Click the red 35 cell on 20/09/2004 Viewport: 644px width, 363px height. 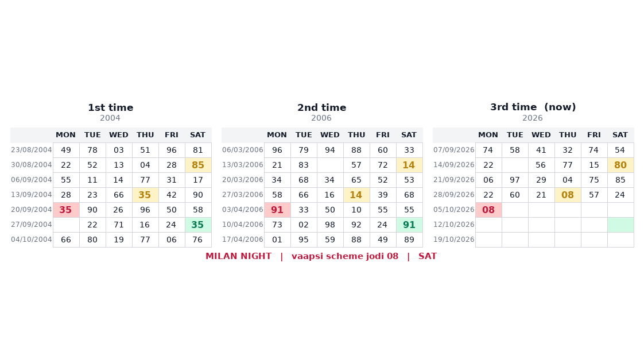click(66, 210)
